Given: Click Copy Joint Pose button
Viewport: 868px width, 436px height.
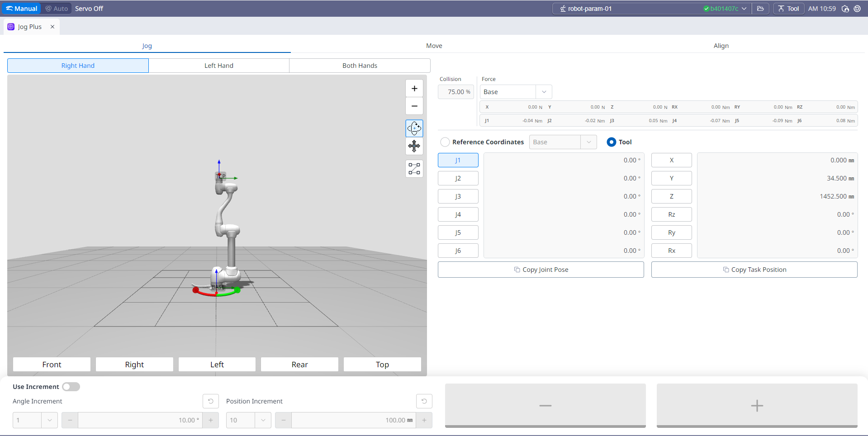Looking at the screenshot, I should click(541, 270).
